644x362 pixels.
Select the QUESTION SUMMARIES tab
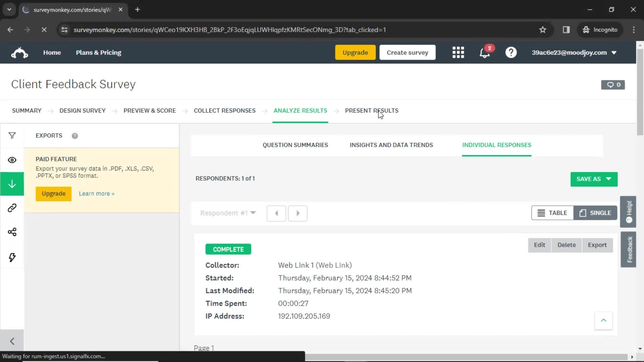point(295,144)
